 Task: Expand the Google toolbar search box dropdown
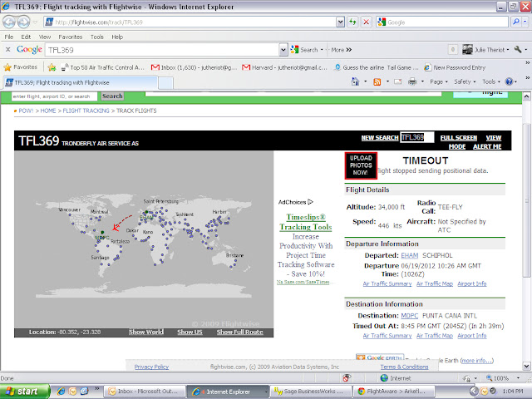coord(283,50)
